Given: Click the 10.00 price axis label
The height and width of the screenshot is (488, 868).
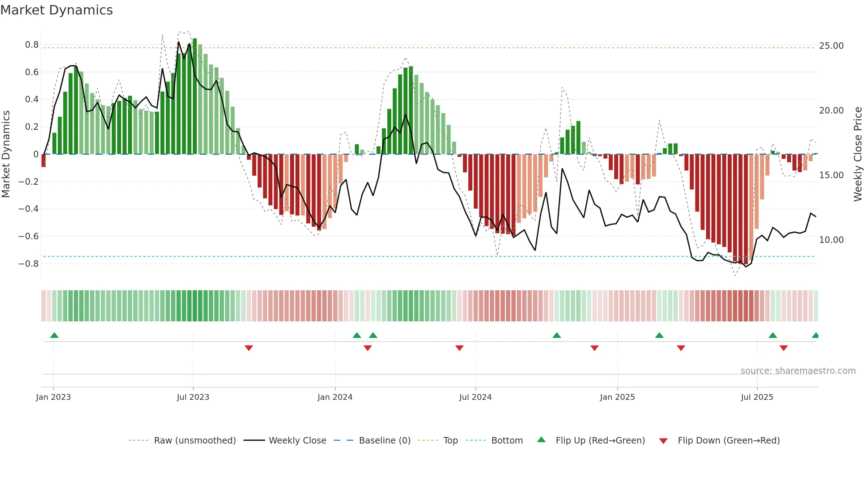Looking at the screenshot, I should click(x=831, y=240).
